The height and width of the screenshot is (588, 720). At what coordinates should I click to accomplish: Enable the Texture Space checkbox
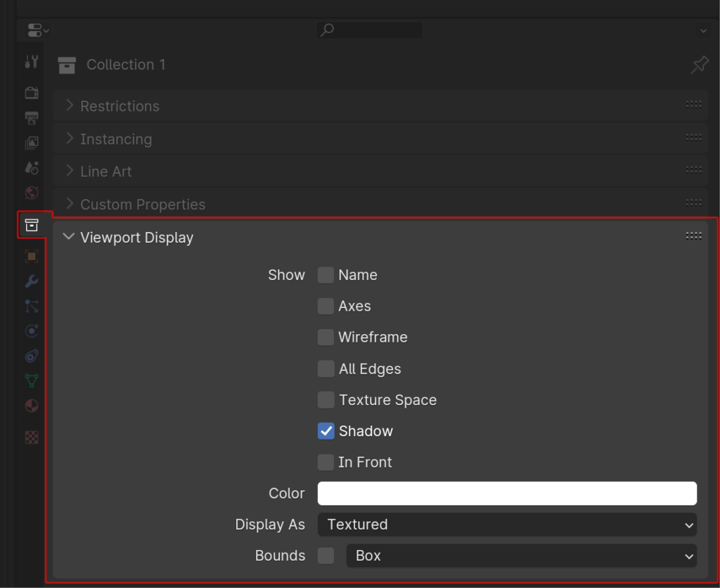coord(326,400)
